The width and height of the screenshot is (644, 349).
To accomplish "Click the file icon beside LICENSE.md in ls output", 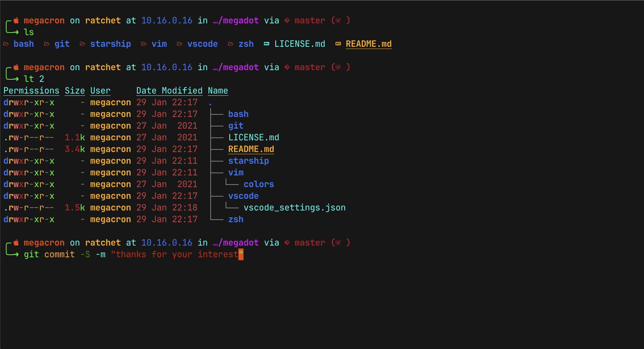I will [x=266, y=44].
